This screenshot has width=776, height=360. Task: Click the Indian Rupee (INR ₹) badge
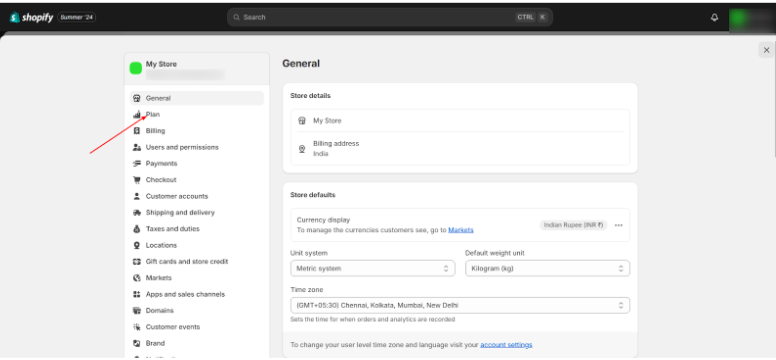click(573, 225)
